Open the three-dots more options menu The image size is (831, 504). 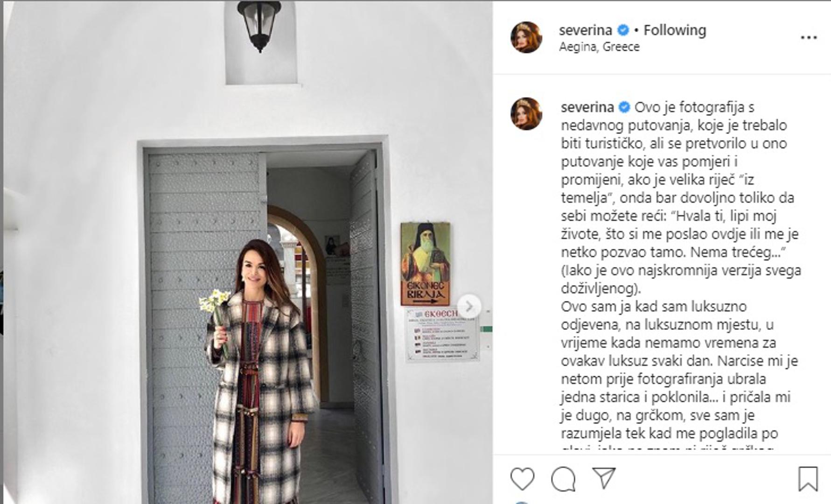click(x=809, y=38)
